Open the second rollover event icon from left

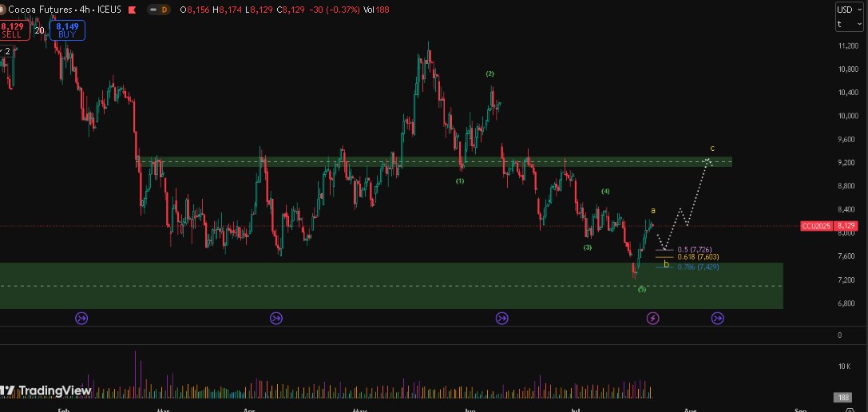[x=276, y=318]
